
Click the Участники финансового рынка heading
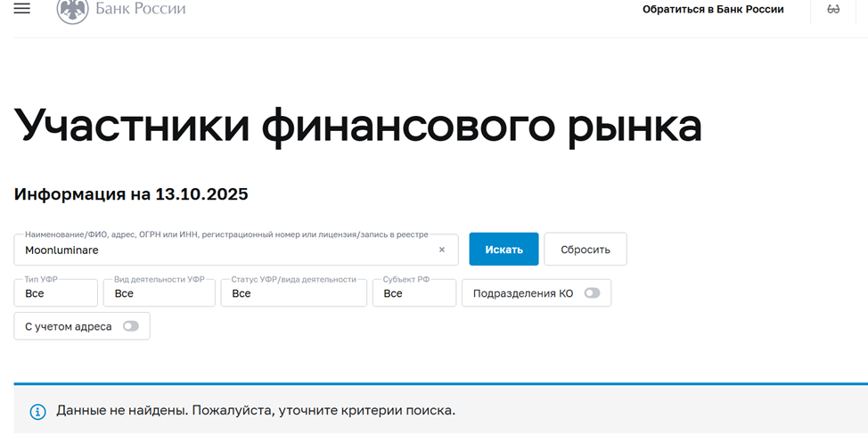pyautogui.click(x=357, y=126)
